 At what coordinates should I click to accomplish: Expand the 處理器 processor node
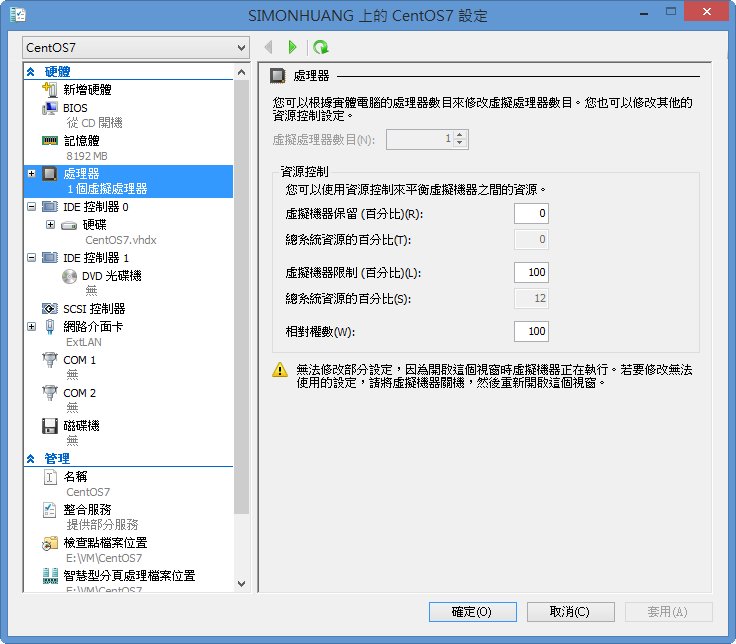tap(31, 174)
